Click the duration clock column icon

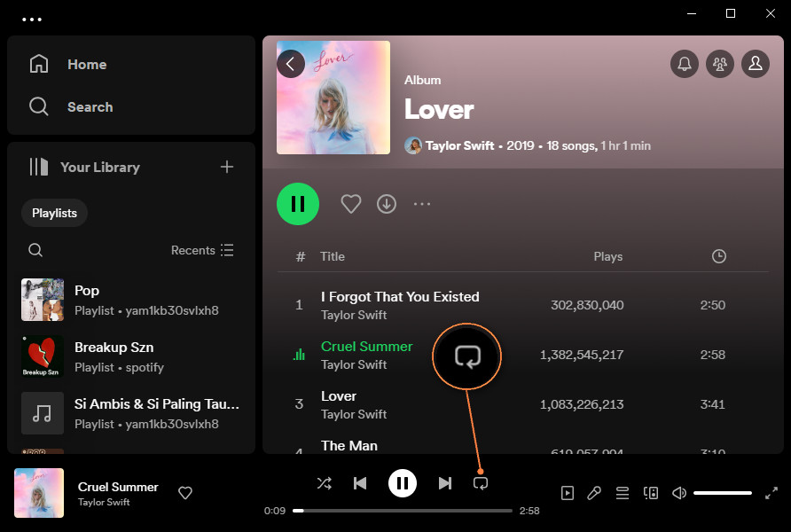[719, 256]
